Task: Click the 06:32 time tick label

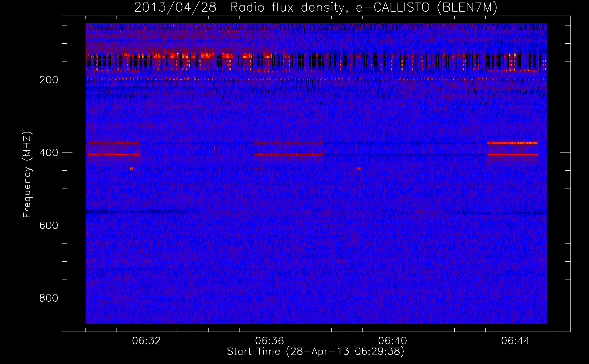Action: 147,341
